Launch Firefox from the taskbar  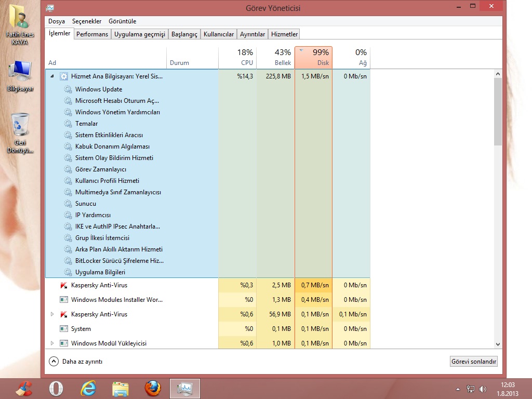pos(153,389)
